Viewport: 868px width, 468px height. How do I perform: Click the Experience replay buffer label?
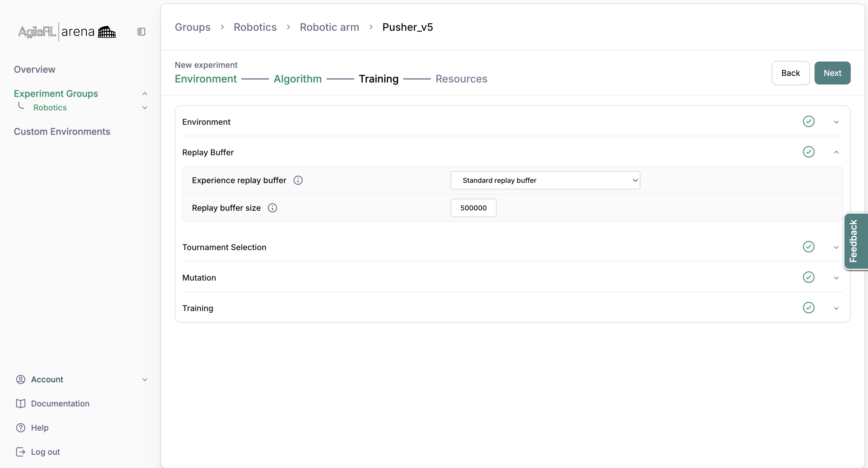tap(239, 180)
